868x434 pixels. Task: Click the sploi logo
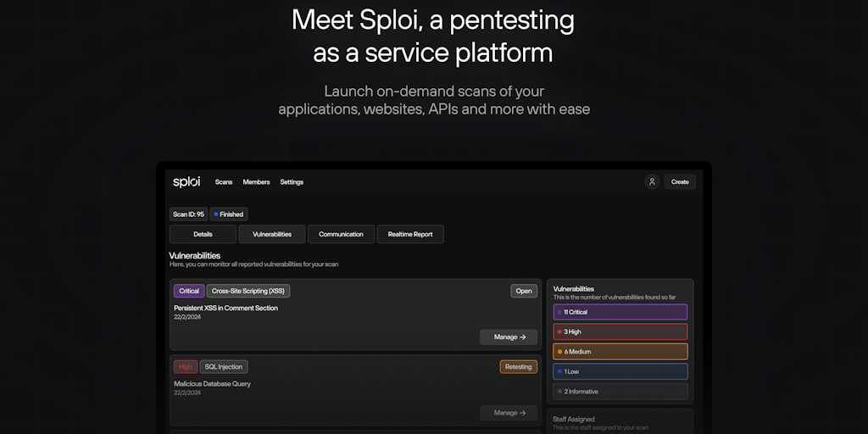click(x=186, y=181)
